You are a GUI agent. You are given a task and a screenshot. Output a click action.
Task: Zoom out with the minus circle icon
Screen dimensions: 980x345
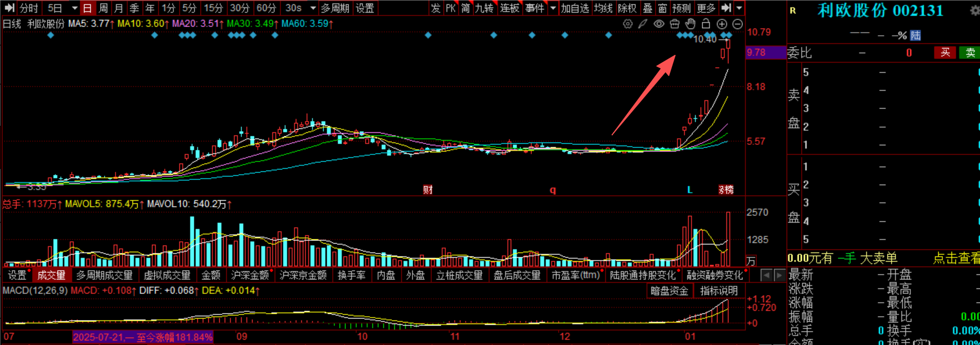coord(738,24)
